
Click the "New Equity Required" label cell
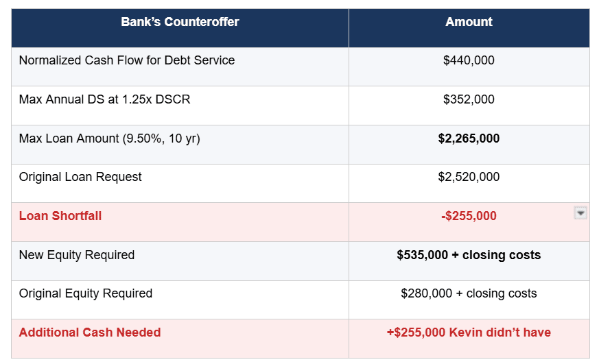tap(77, 255)
